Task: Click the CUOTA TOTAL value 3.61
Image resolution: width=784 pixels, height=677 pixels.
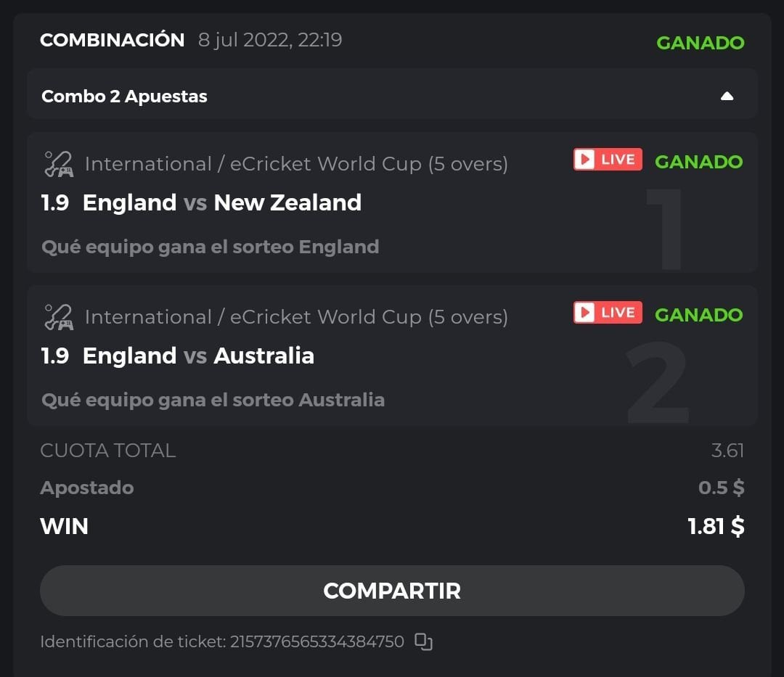Action: click(x=727, y=451)
